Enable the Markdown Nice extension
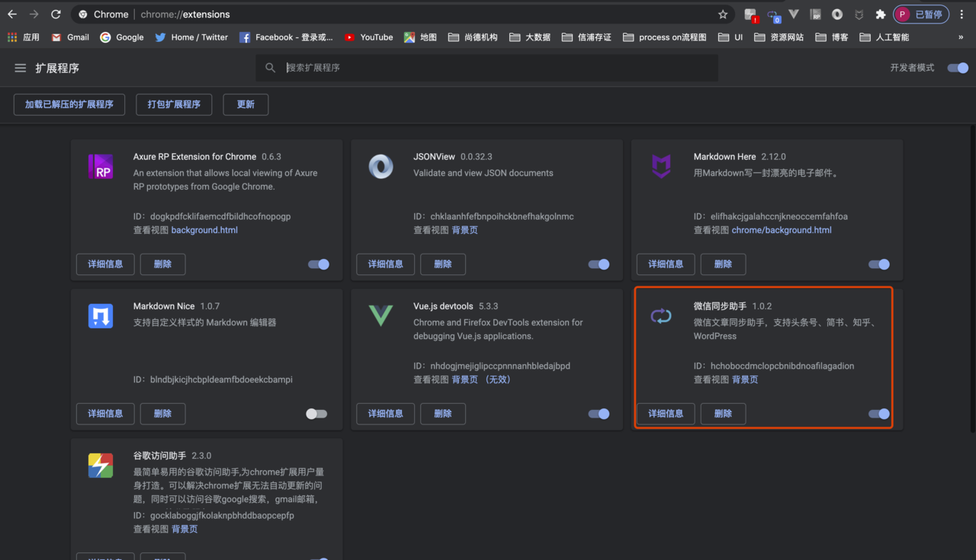The height and width of the screenshot is (560, 976). tap(316, 414)
